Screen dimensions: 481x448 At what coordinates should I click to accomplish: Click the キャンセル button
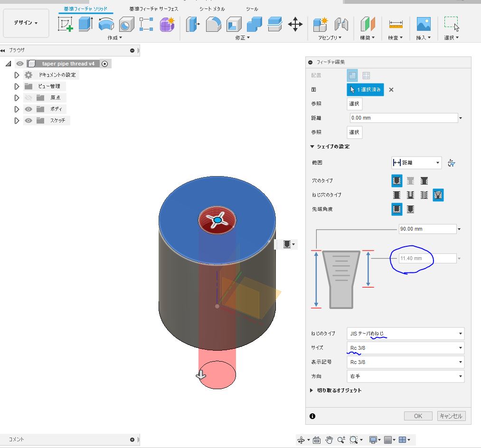tap(451, 416)
